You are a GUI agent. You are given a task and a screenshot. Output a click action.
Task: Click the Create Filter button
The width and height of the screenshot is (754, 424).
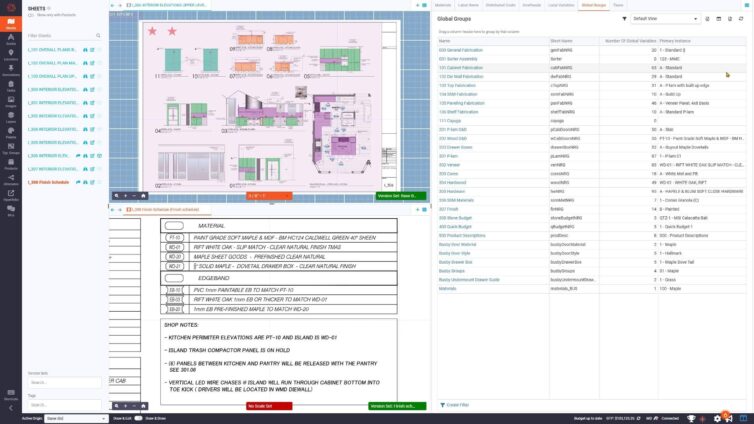(457, 404)
